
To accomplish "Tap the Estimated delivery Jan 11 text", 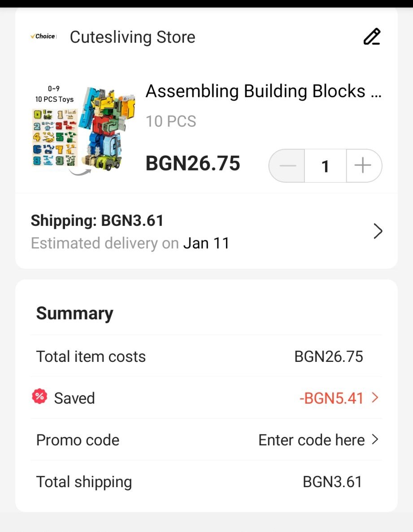I will click(130, 243).
